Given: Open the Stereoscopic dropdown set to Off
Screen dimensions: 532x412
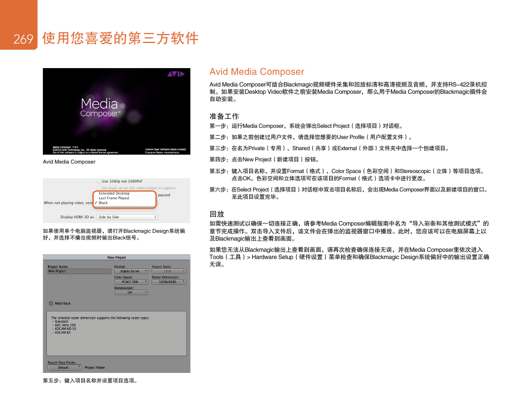Looking at the screenshot, I should [131, 292].
